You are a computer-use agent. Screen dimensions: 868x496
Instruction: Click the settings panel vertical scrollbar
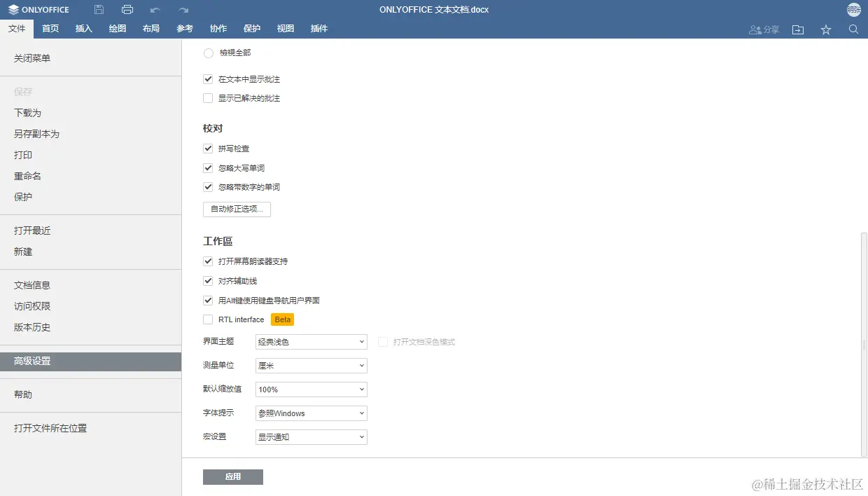click(864, 345)
